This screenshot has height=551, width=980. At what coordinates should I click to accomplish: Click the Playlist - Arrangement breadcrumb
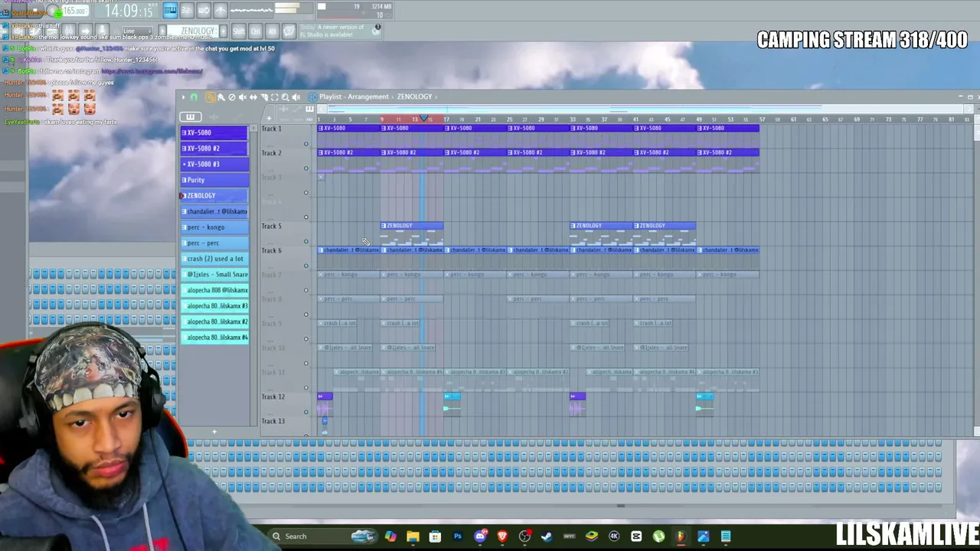point(354,97)
